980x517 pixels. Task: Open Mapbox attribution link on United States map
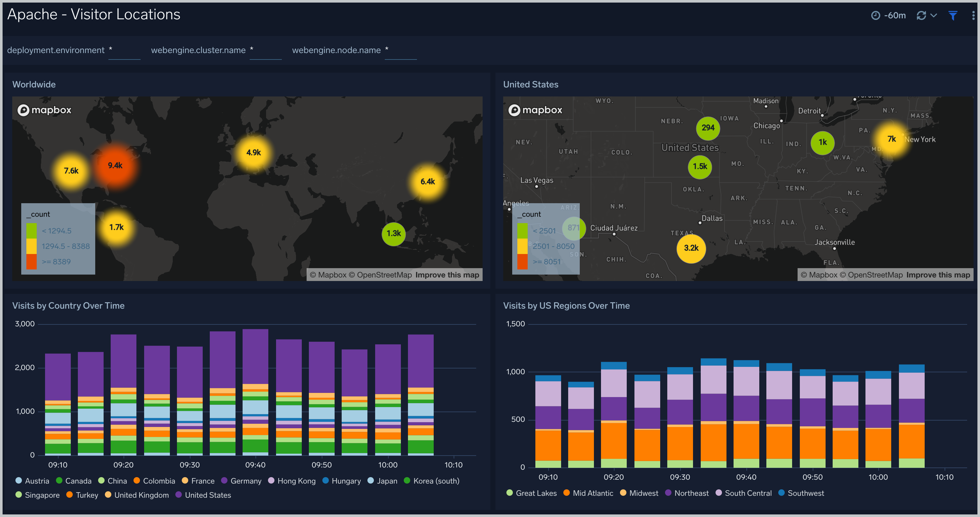point(819,275)
